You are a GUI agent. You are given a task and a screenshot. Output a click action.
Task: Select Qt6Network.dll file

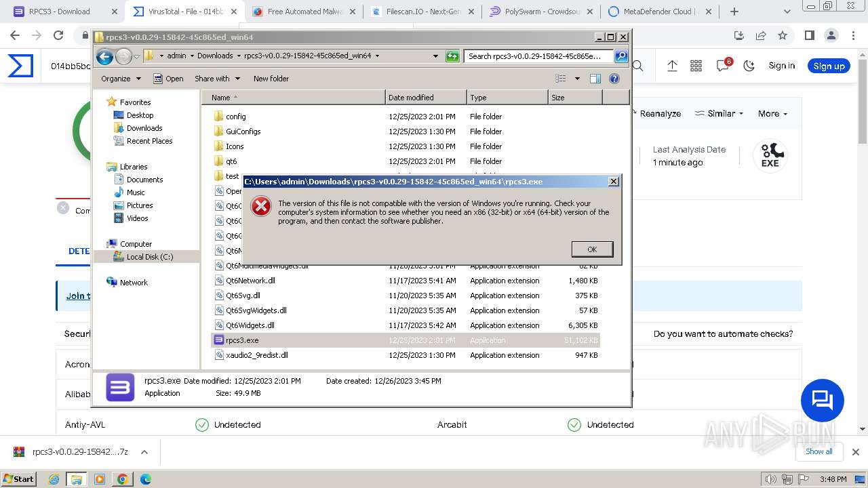pos(250,281)
